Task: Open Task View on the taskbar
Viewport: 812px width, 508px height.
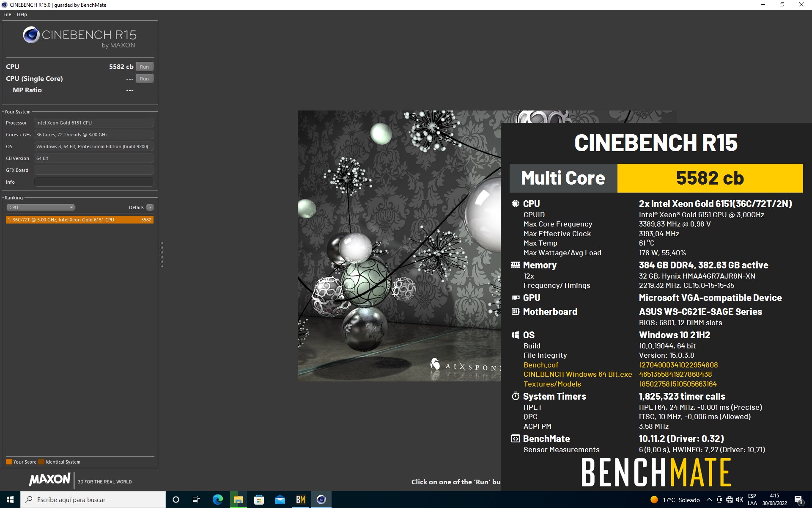Action: [196, 500]
